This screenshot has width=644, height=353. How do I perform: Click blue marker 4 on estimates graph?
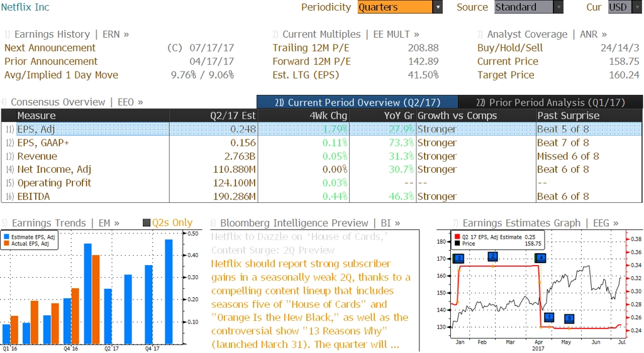tap(540, 258)
